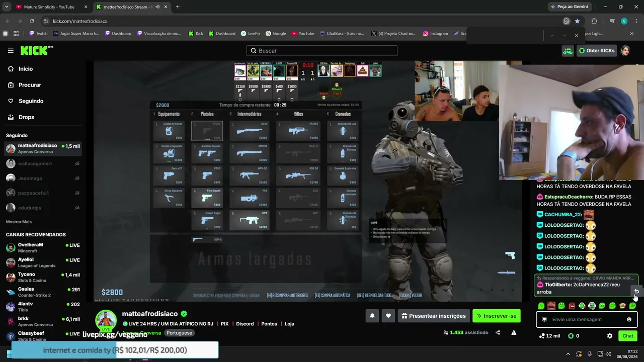Report the stream using the warning triangle icon
The height and width of the screenshot is (362, 644).
click(x=514, y=332)
